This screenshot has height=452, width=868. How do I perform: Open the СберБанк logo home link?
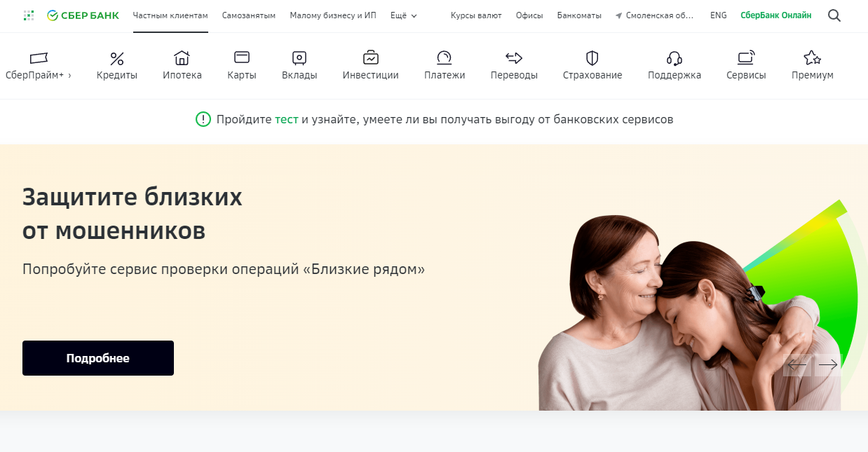(83, 15)
